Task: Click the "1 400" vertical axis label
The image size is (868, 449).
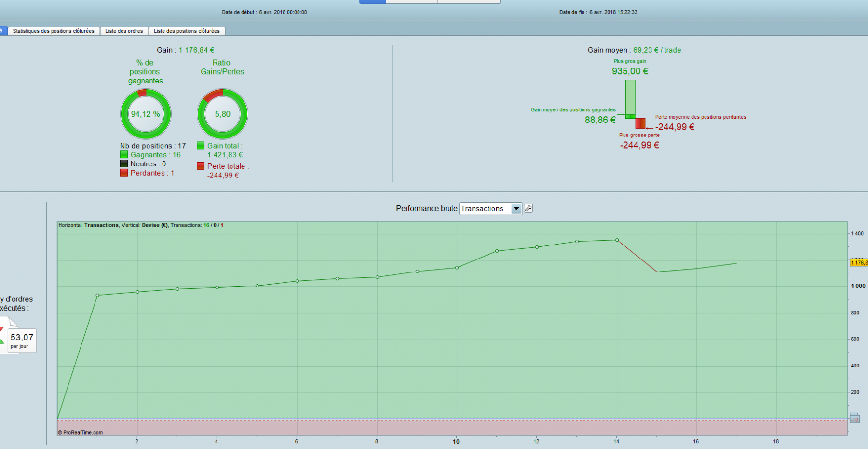Action: coord(857,234)
